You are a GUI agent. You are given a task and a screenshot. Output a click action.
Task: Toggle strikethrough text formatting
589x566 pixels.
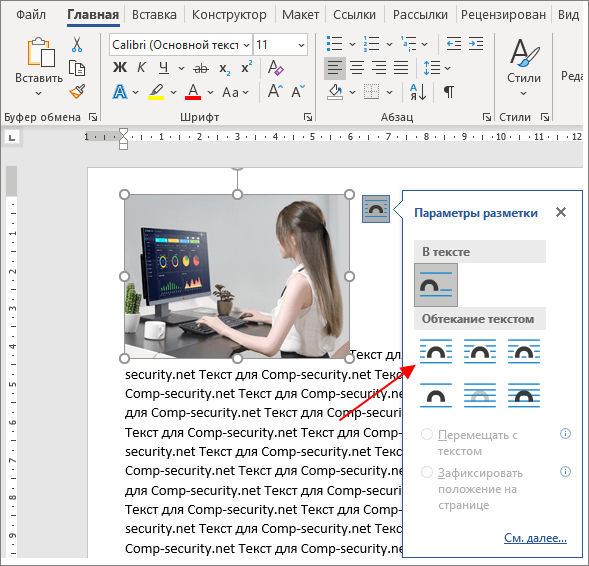pos(201,68)
